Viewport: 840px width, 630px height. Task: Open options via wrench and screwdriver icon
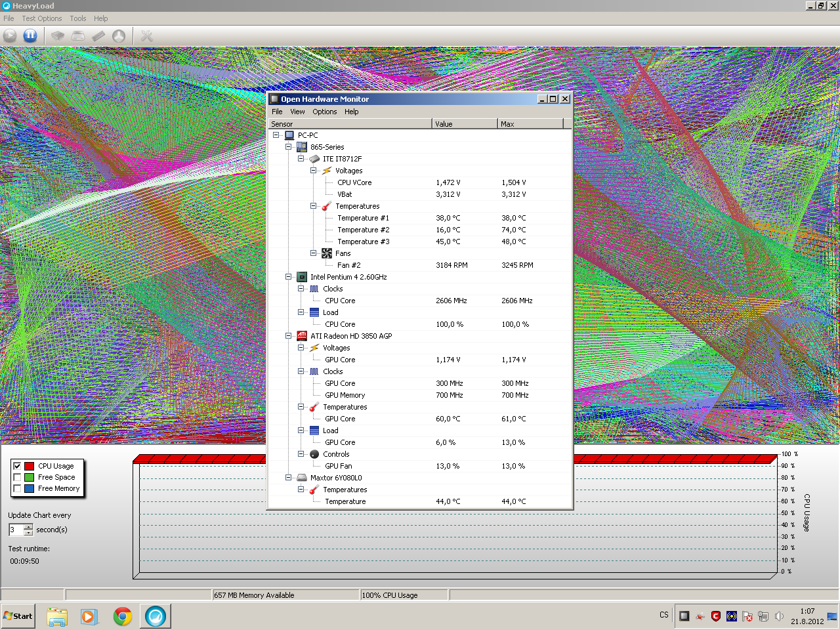(147, 36)
